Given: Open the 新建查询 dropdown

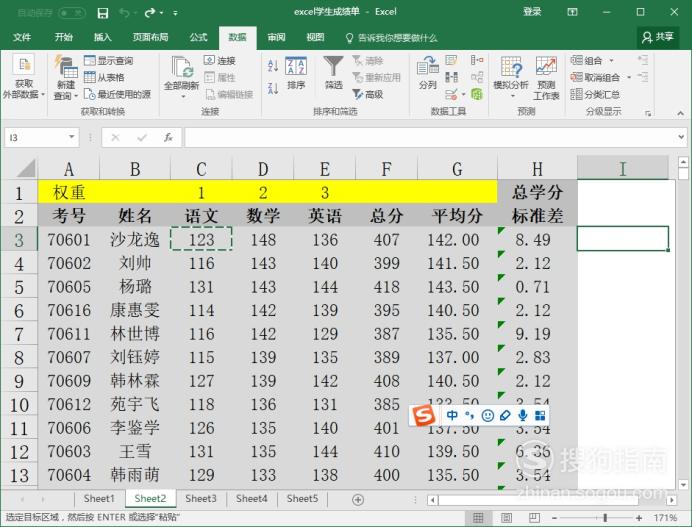Looking at the screenshot, I should 66,78.
